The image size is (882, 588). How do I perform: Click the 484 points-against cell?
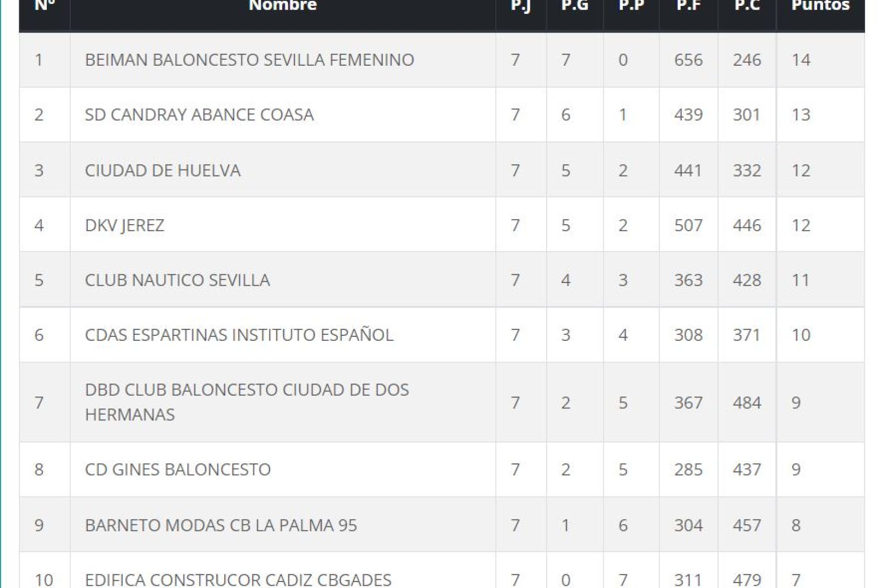pyautogui.click(x=747, y=402)
